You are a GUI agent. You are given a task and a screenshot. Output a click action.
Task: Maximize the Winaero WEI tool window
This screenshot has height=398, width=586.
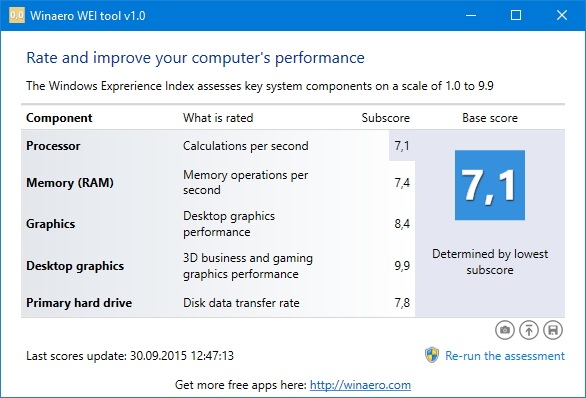[516, 15]
